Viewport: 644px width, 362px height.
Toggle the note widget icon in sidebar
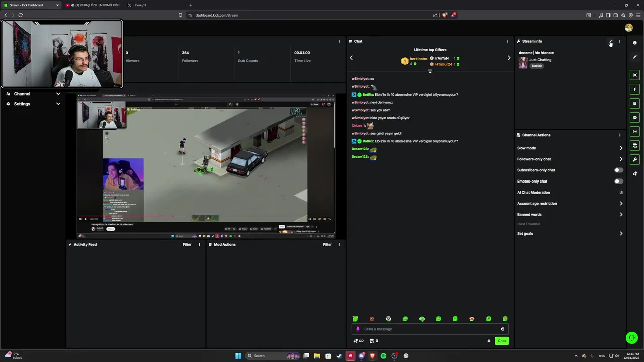(635, 103)
